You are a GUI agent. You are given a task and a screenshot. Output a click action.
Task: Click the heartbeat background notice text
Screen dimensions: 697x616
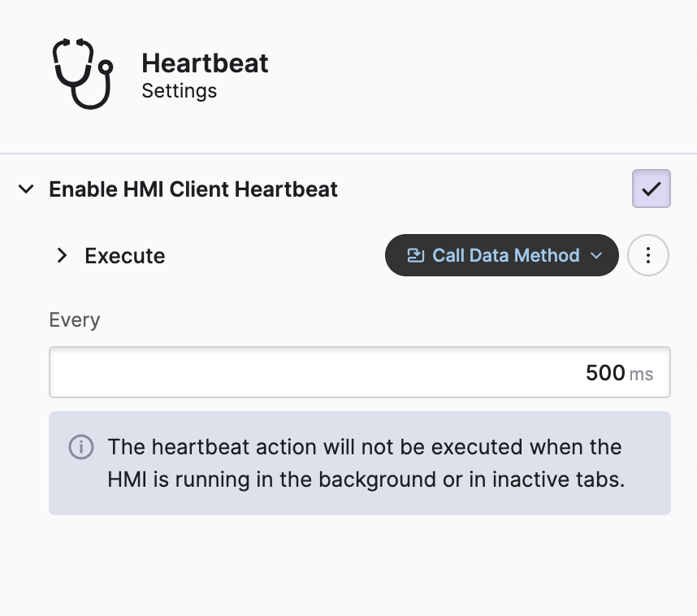[364, 447]
